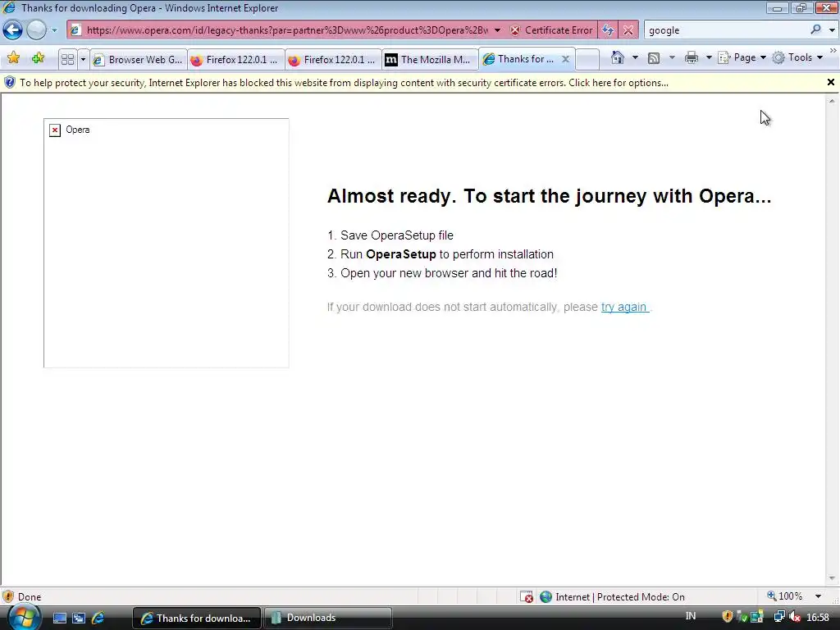Open the Certificate Error report

[x=552, y=30]
